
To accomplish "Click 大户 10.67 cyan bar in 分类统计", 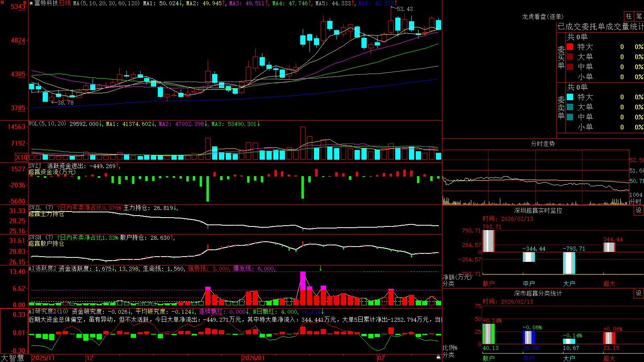I will [x=569, y=341].
